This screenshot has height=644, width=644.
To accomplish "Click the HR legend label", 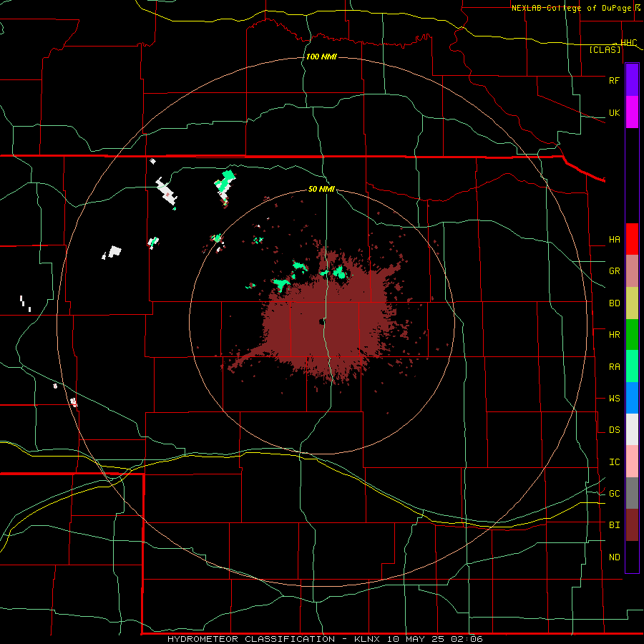I will pyautogui.click(x=614, y=335).
